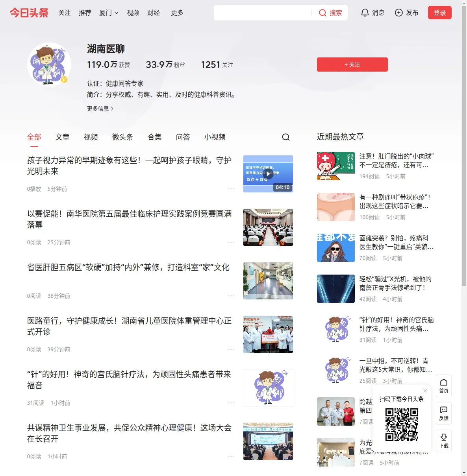This screenshot has height=476, width=467.
Task: Open article 医路童行，守护健康成长
Action: click(x=129, y=326)
